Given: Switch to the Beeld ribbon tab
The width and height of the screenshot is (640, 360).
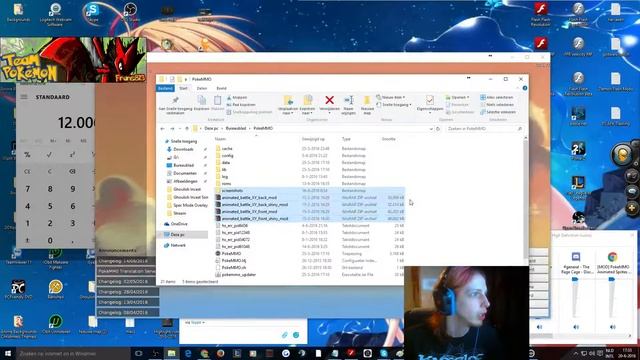Looking at the screenshot, I should (x=221, y=88).
